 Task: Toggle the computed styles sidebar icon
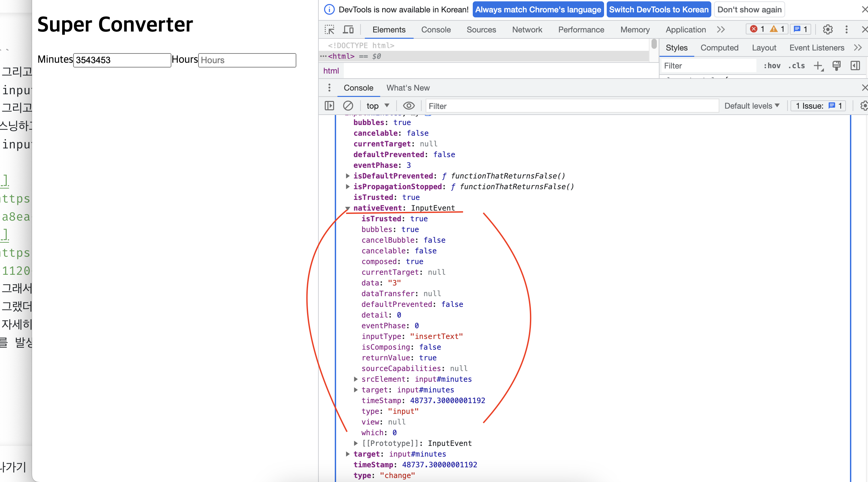(855, 66)
